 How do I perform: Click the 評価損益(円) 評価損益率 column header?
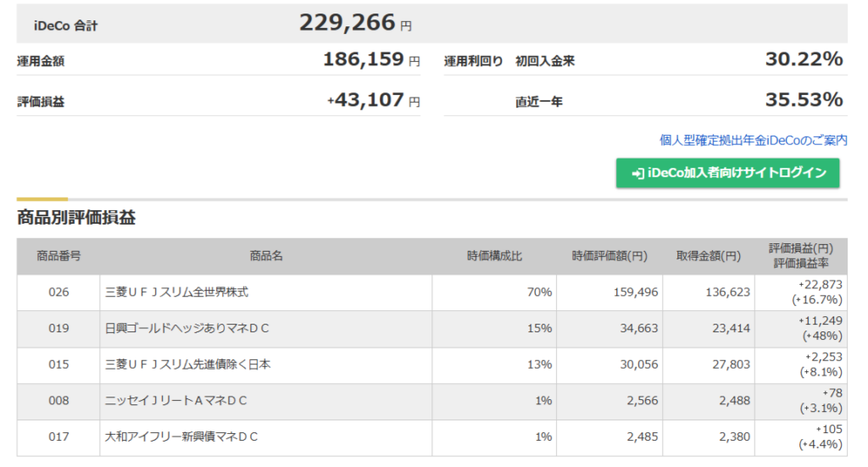coord(800,256)
